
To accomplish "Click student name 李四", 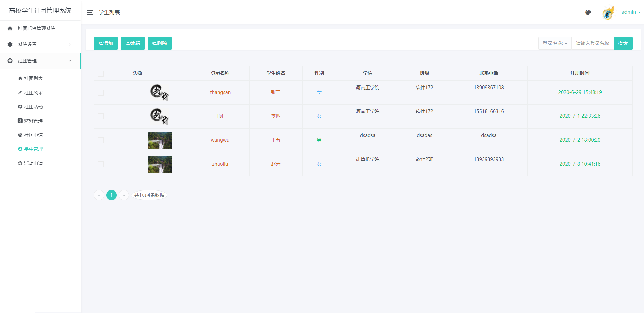I will pyautogui.click(x=276, y=116).
